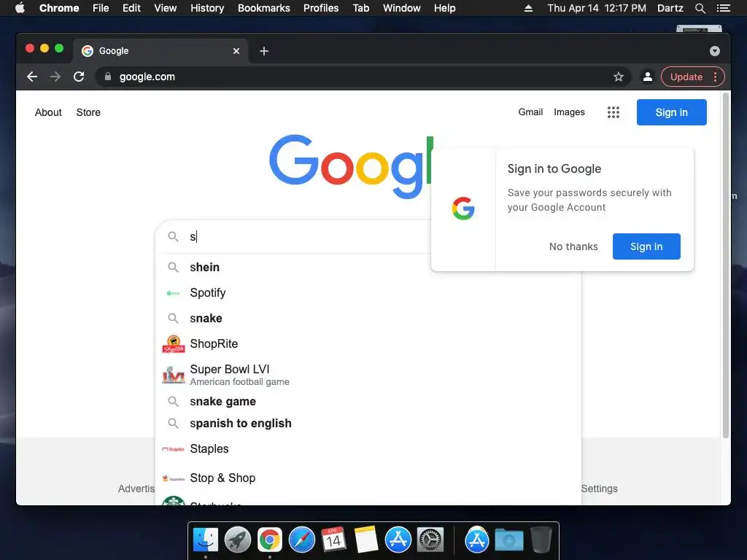The height and width of the screenshot is (560, 747).
Task: Open Chrome from the Dock
Action: coord(270,540)
